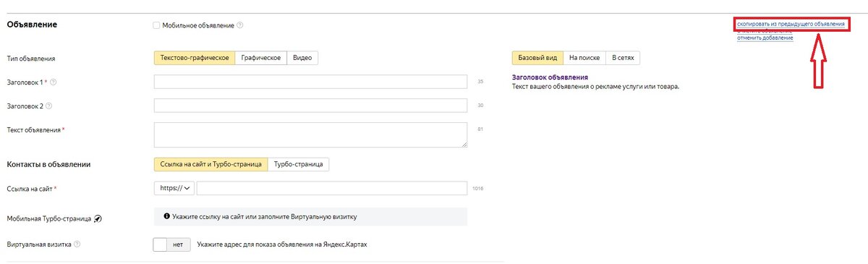Choose the Турбо-страница contact option

point(299,164)
